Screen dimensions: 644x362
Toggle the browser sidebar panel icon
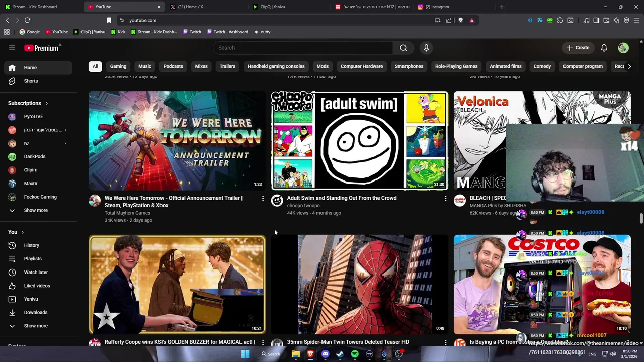coord(596,20)
